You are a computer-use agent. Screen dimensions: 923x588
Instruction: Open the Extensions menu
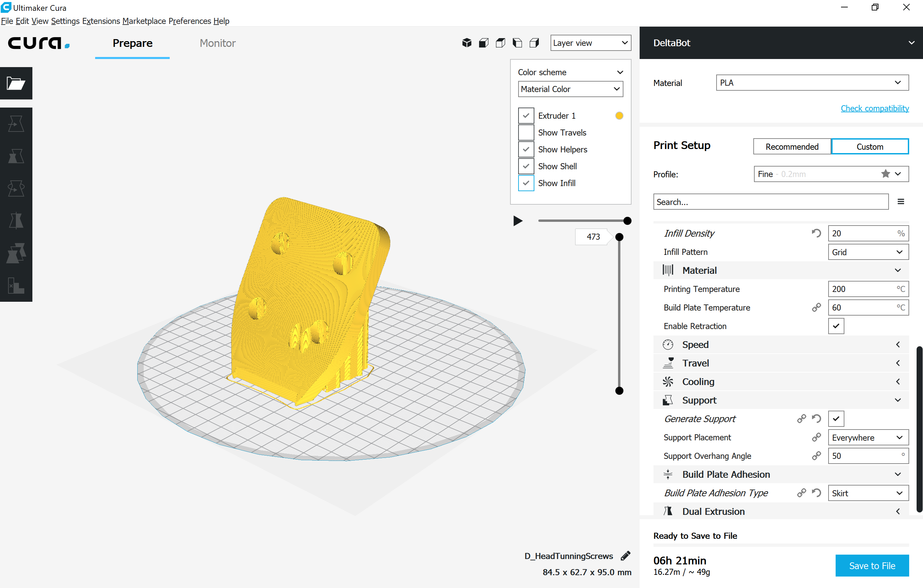coord(101,21)
